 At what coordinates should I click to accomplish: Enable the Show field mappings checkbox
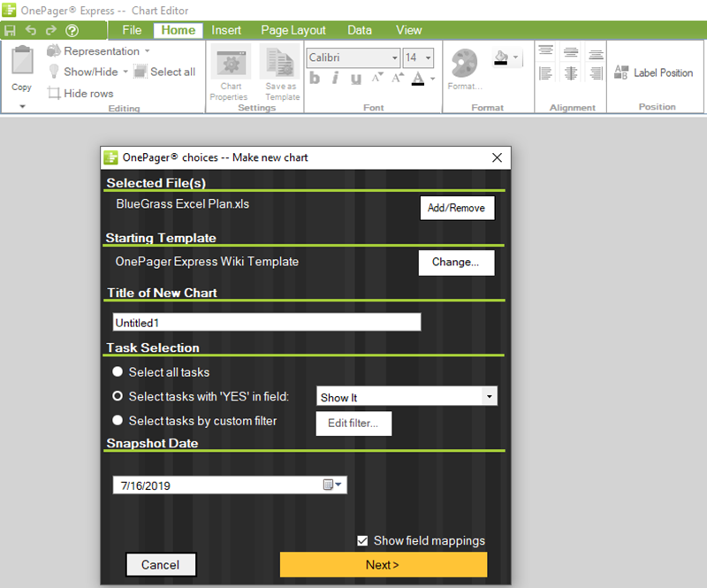tap(362, 540)
